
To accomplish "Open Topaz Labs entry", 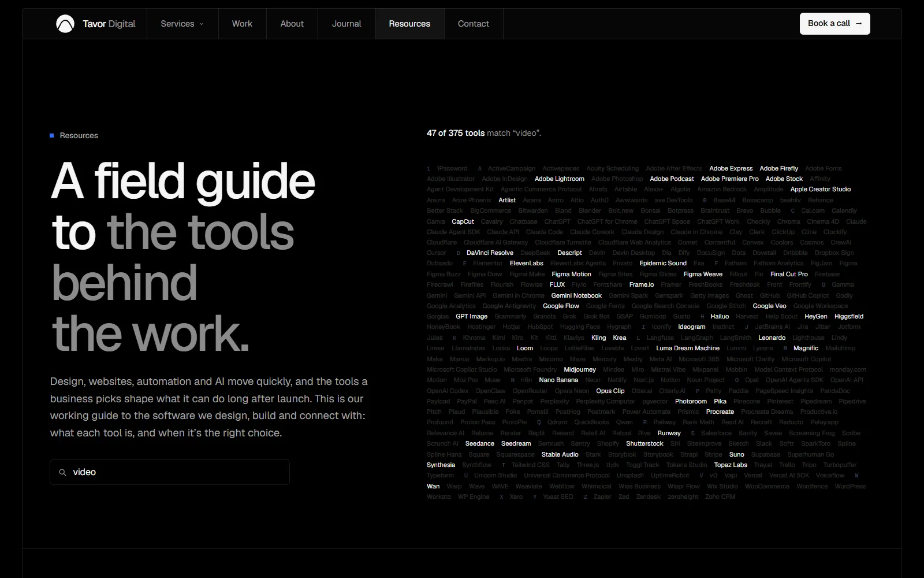I will pyautogui.click(x=731, y=465).
